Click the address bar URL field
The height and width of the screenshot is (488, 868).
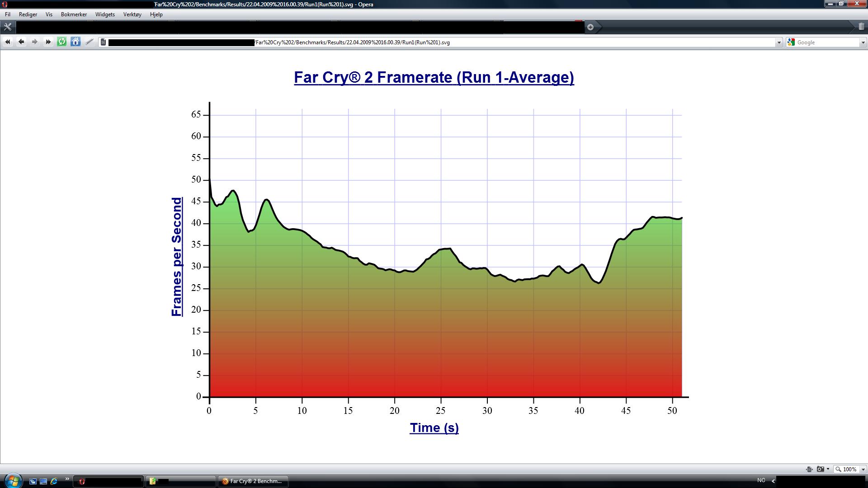tap(441, 42)
